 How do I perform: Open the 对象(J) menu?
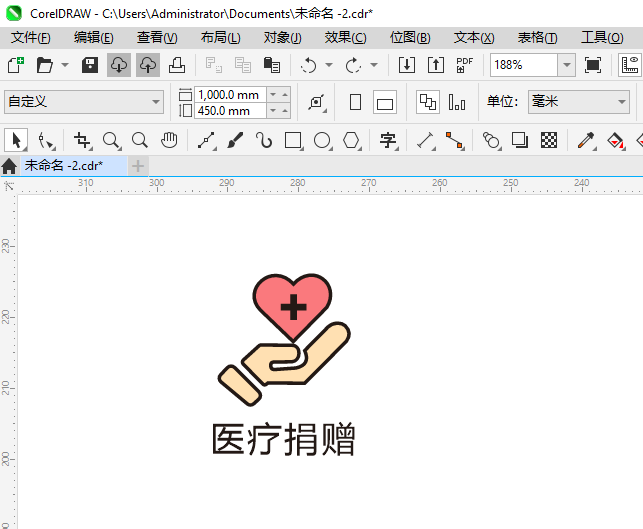tap(283, 38)
